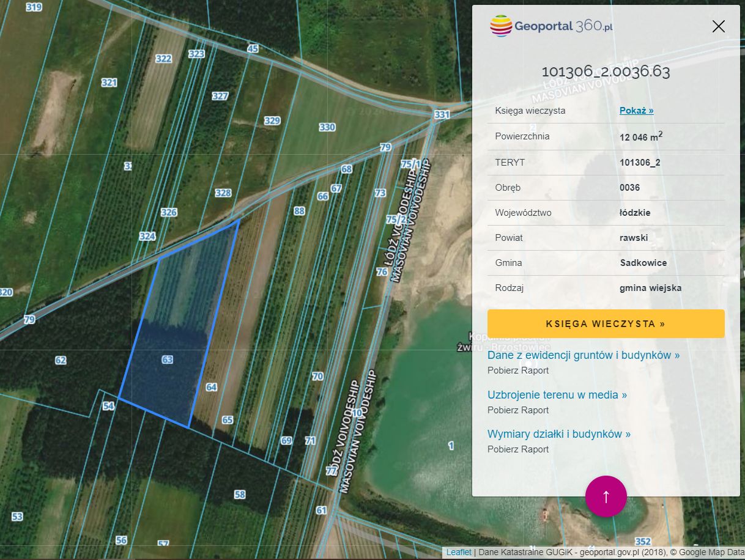Screen dimensions: 745x560
Task: Click the Powiat value rawski
Action: [x=634, y=238]
